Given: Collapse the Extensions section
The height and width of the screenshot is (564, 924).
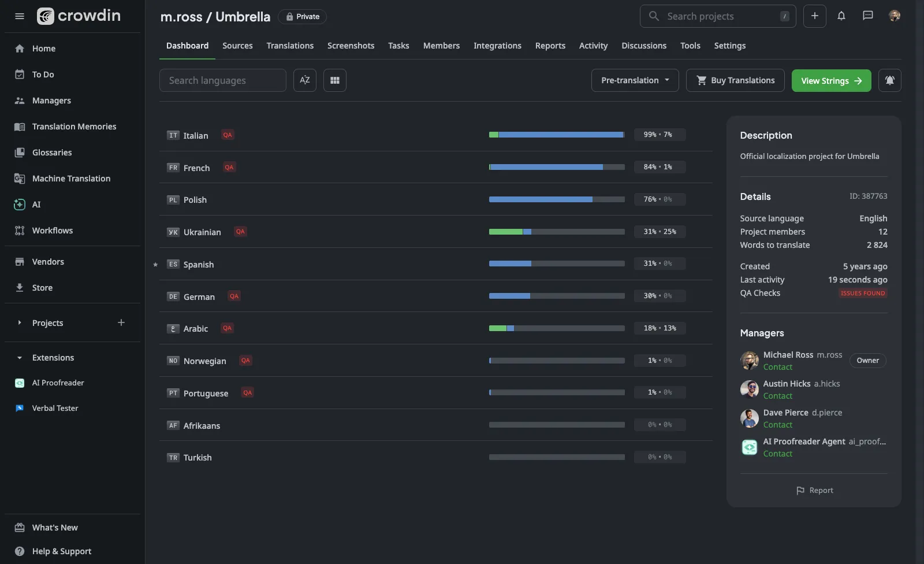Looking at the screenshot, I should [x=20, y=358].
